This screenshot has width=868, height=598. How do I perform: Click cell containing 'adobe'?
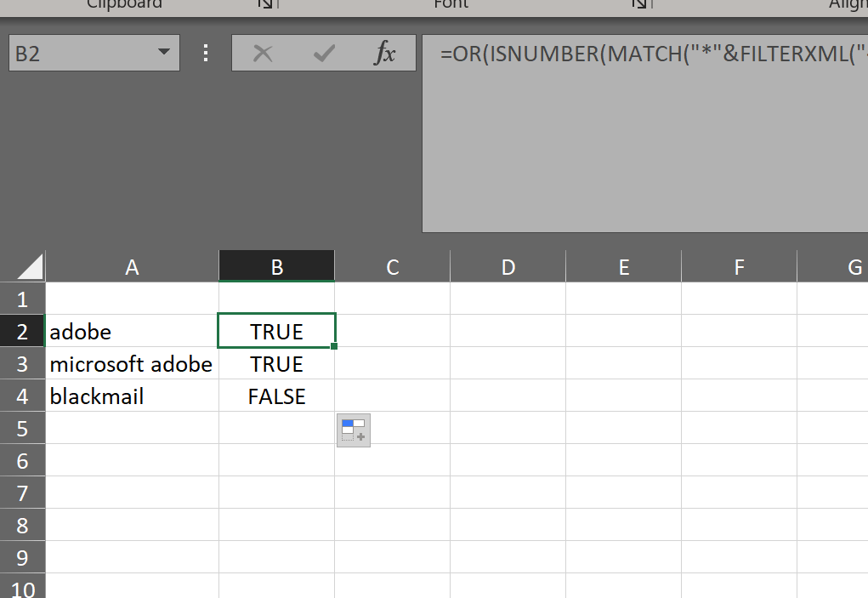[132, 331]
